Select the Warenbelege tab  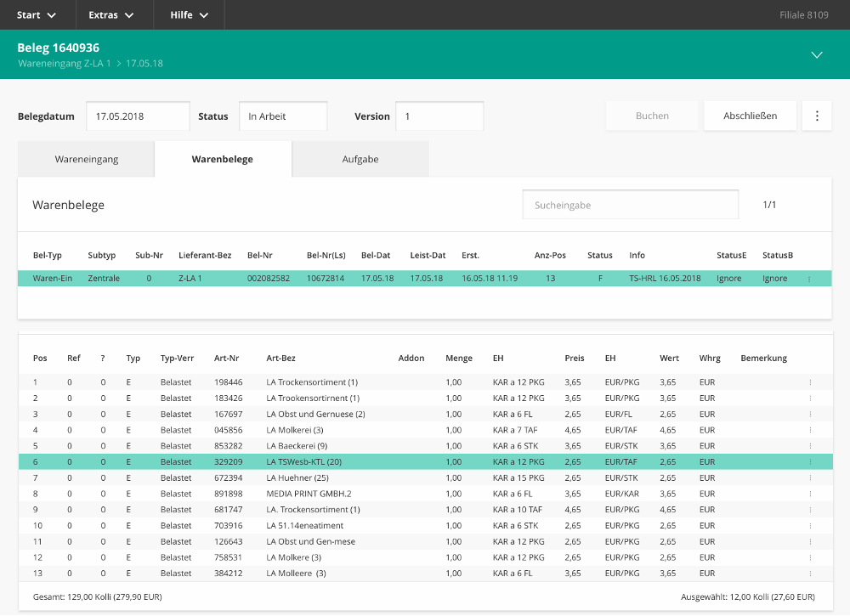coord(223,159)
